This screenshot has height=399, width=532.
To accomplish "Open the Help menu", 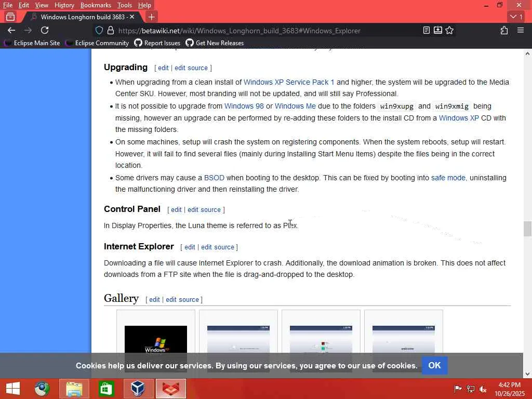I will click(144, 5).
